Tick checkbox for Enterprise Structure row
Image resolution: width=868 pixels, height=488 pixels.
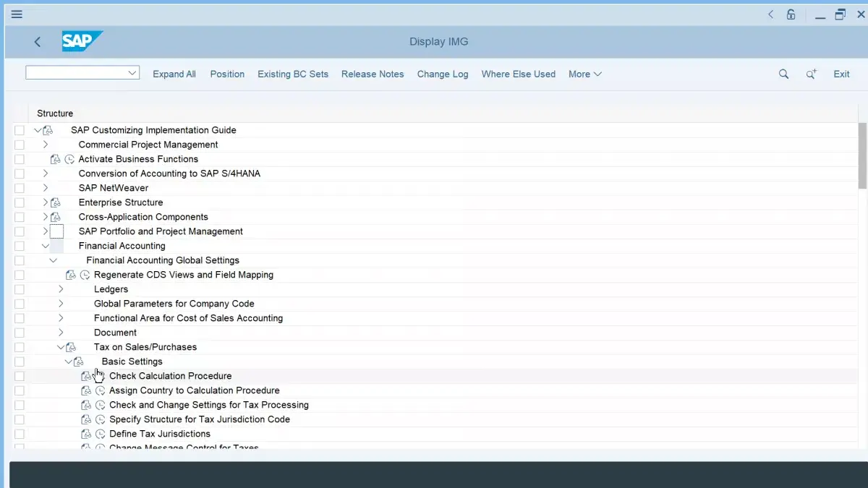click(20, 202)
